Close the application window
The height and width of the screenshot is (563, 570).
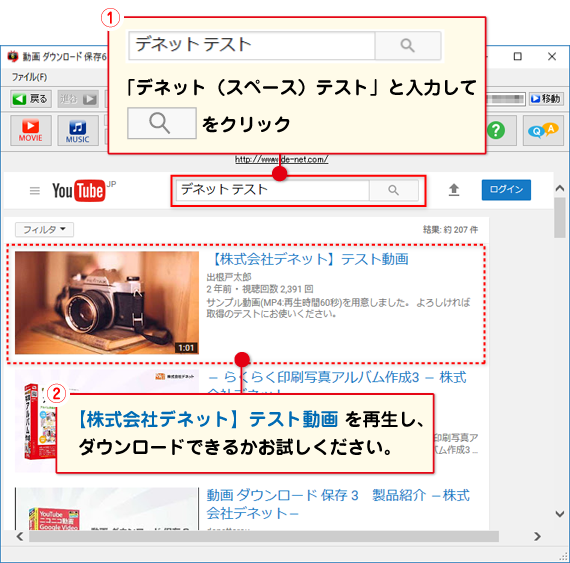552,56
